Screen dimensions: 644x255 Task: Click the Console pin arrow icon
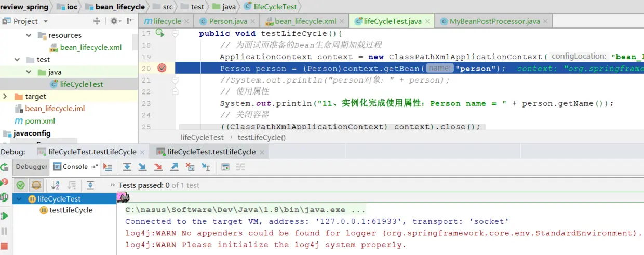95,167
